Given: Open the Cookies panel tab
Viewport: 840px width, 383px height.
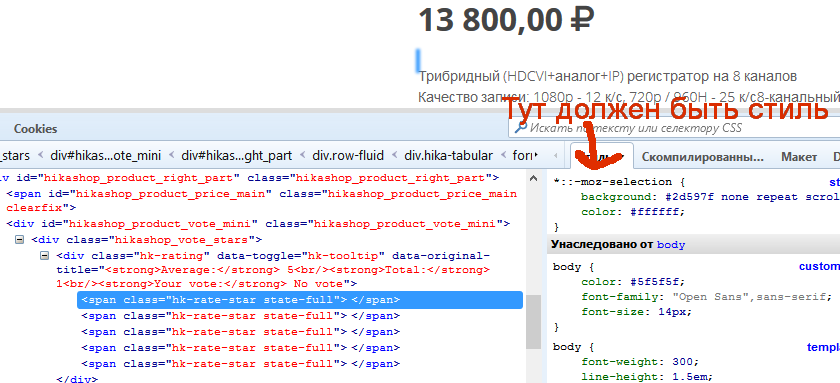Looking at the screenshot, I should pos(35,129).
